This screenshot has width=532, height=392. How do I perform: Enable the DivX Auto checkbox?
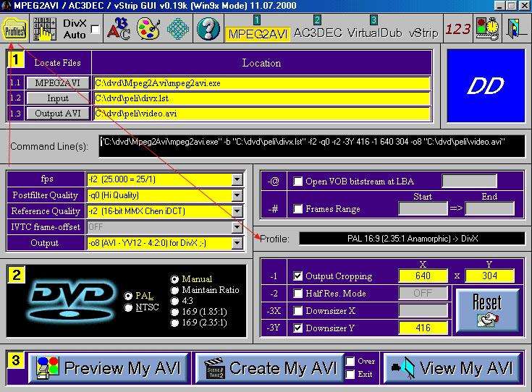coord(96,30)
